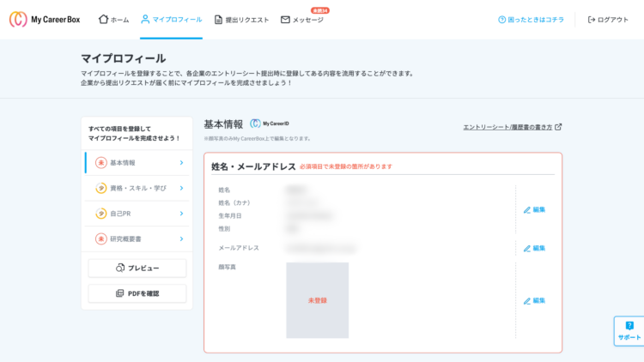Click the progress icon for 自己PR
This screenshot has width=644, height=362.
(101, 214)
